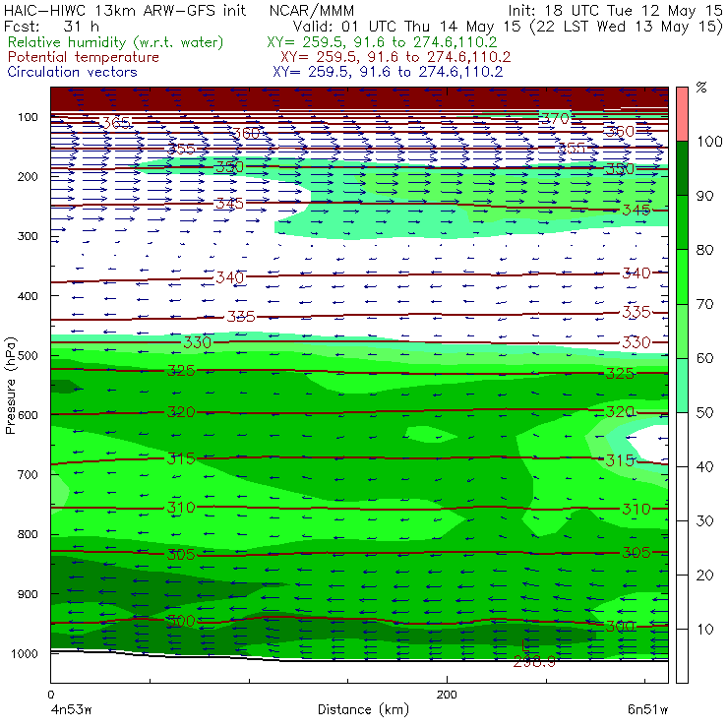The height and width of the screenshot is (728, 728).
Task: Click the 80 colorbar tick label
Action: pyautogui.click(x=705, y=250)
